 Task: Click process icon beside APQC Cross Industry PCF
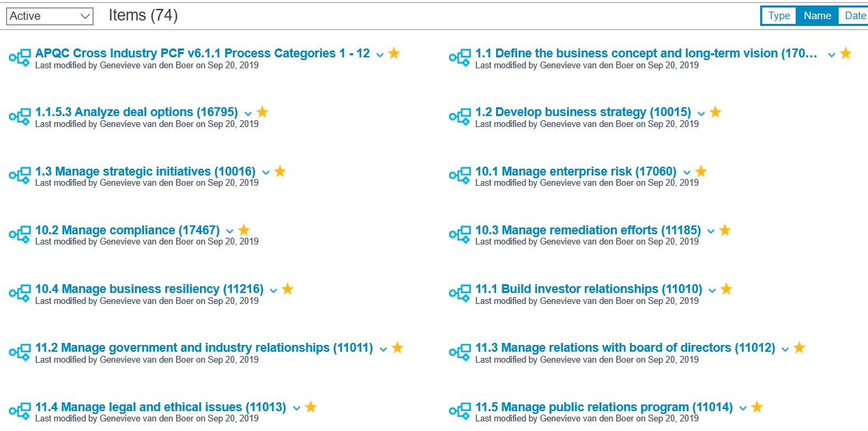click(x=20, y=57)
